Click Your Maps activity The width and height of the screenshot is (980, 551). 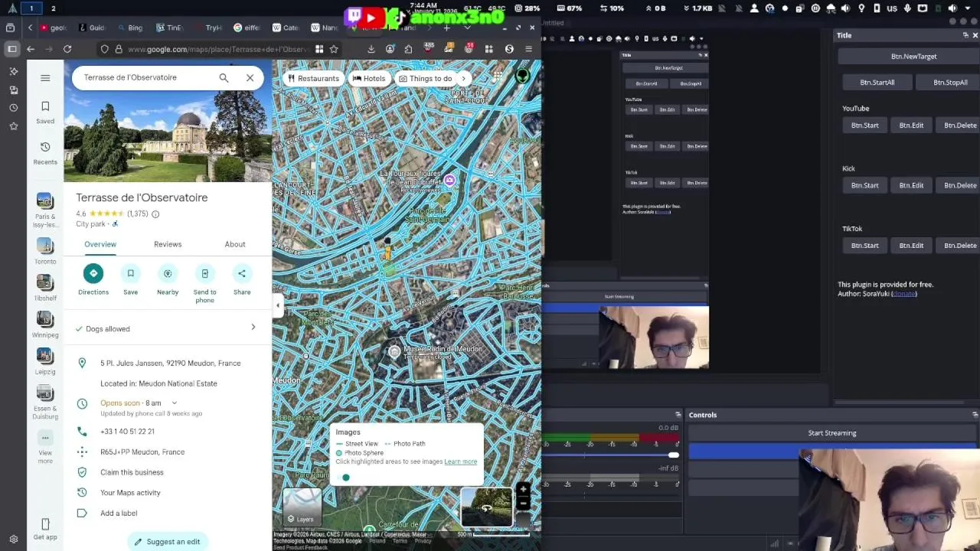[130, 493]
